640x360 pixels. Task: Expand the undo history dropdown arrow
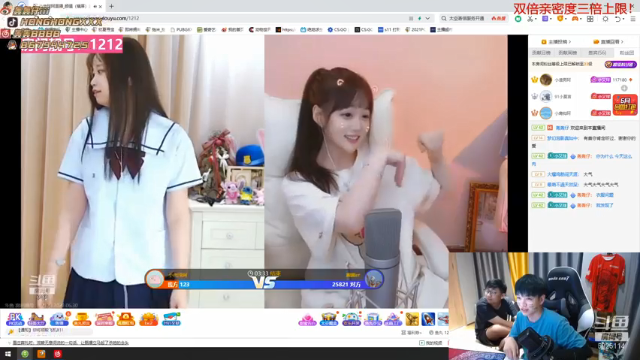(624, 19)
